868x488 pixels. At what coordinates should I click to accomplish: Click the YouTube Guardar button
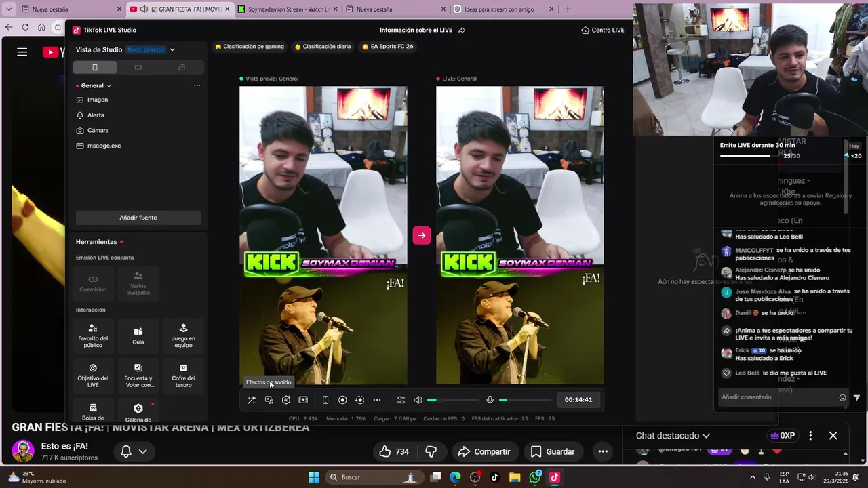click(553, 452)
